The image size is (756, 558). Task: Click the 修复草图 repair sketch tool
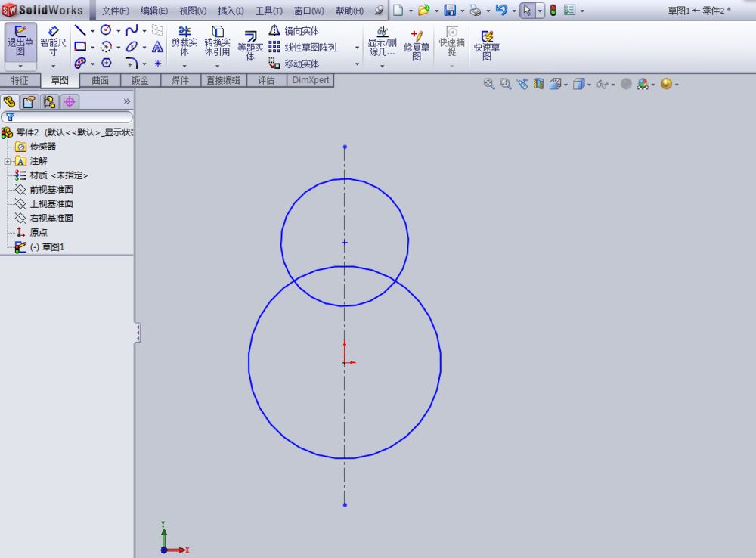click(x=417, y=45)
